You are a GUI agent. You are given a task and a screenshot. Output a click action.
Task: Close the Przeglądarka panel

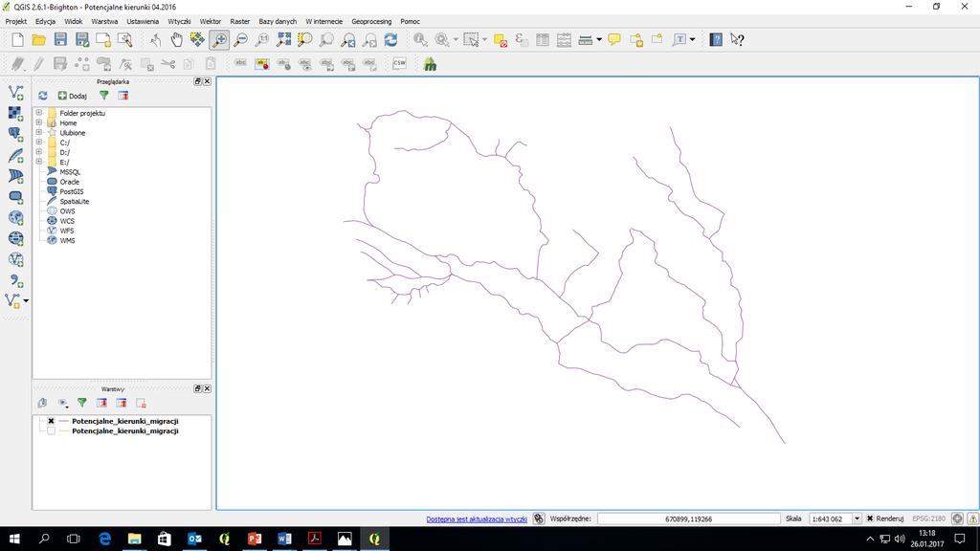207,81
